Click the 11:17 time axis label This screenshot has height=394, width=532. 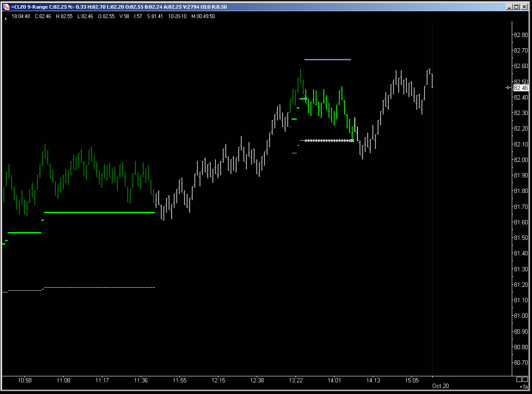pyautogui.click(x=102, y=381)
